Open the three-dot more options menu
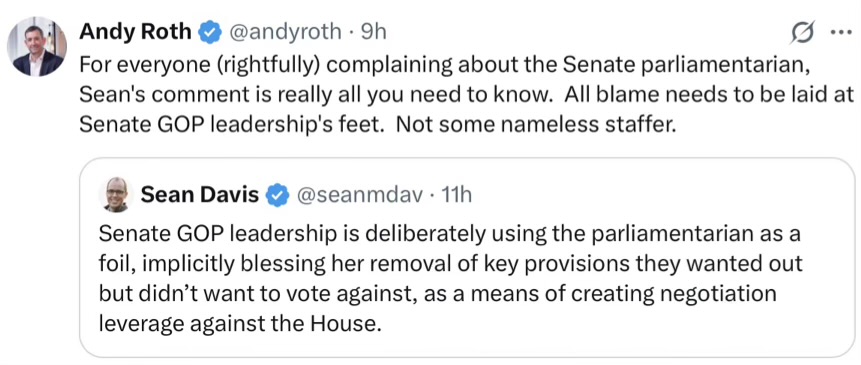The image size is (861, 365). click(841, 33)
